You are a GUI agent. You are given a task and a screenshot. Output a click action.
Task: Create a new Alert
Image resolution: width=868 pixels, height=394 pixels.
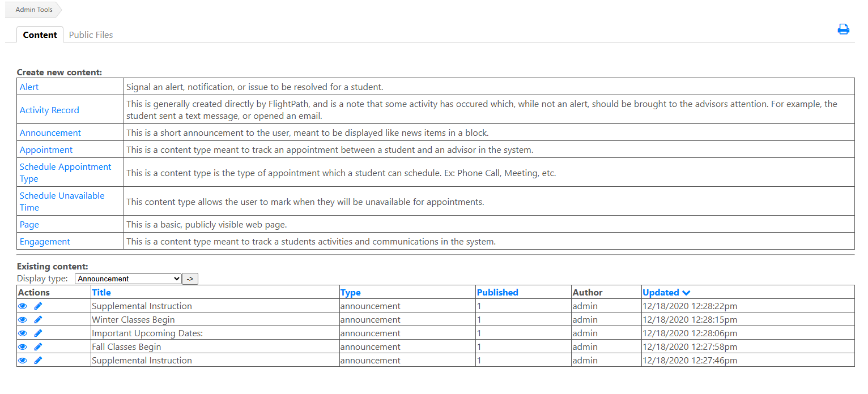[x=29, y=87]
